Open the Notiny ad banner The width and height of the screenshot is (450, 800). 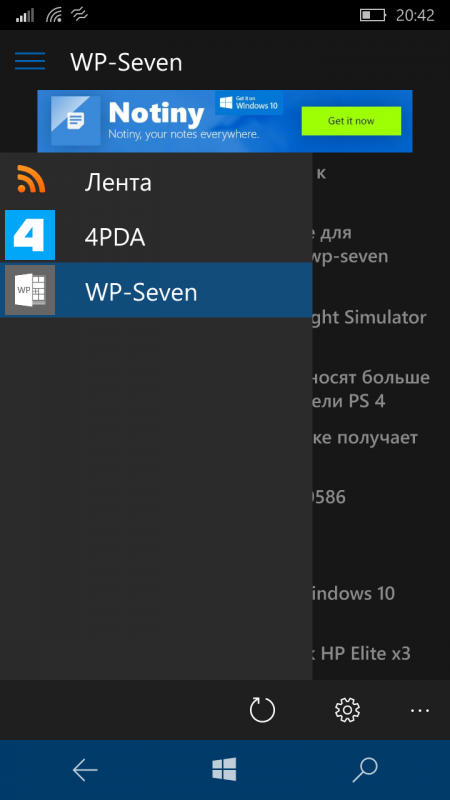(x=224, y=121)
